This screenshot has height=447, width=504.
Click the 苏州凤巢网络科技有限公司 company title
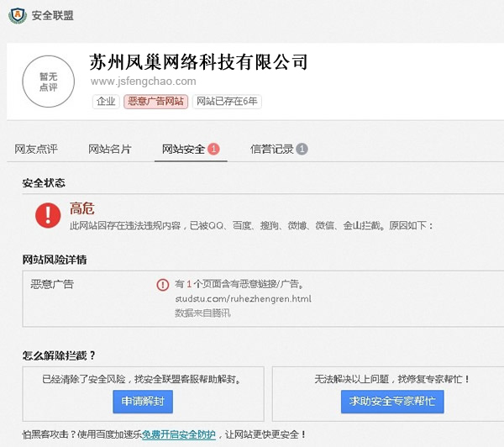[198, 61]
